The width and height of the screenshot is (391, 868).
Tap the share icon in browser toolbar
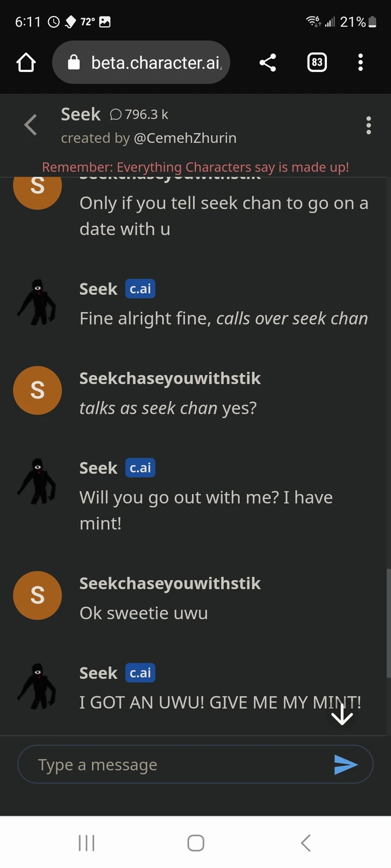(x=268, y=62)
